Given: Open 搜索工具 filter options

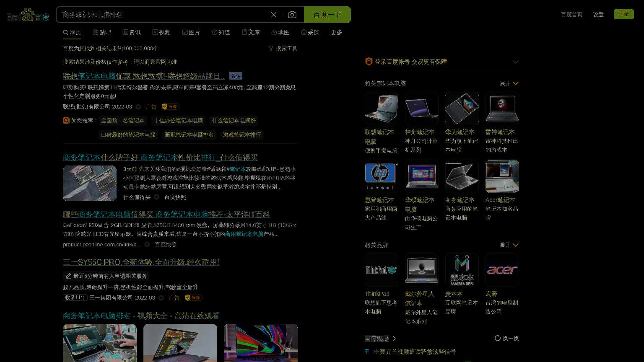Looking at the screenshot, I should click(x=283, y=48).
